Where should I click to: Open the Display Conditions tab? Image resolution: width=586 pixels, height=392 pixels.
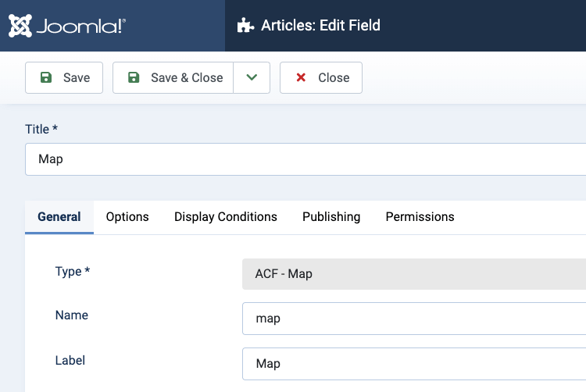click(226, 217)
